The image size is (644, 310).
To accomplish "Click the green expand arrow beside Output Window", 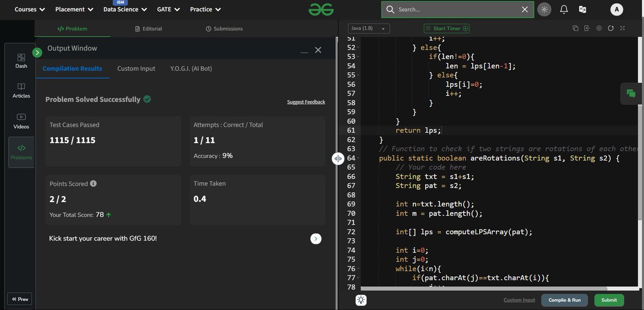I will pyautogui.click(x=37, y=52).
